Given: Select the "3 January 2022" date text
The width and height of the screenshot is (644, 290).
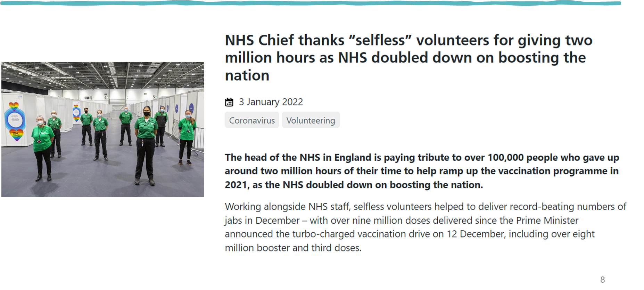Looking at the screenshot, I should point(271,102).
